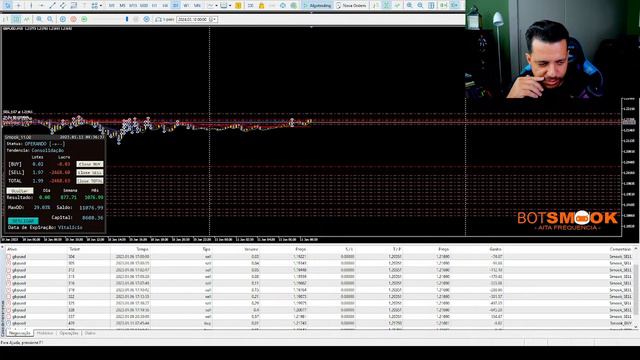This screenshot has height=360, width=640.
Task: Select the crosshair tool
Action: coord(18,5)
